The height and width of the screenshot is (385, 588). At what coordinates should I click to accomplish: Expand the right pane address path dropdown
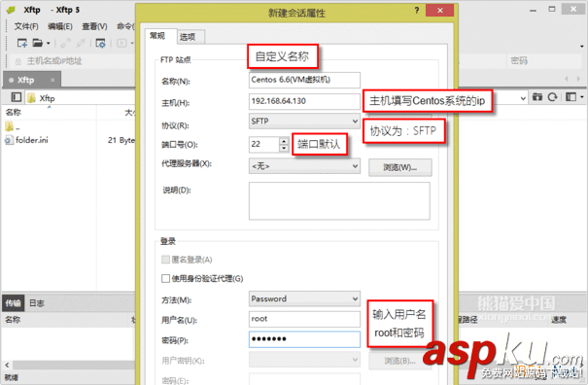[x=524, y=98]
